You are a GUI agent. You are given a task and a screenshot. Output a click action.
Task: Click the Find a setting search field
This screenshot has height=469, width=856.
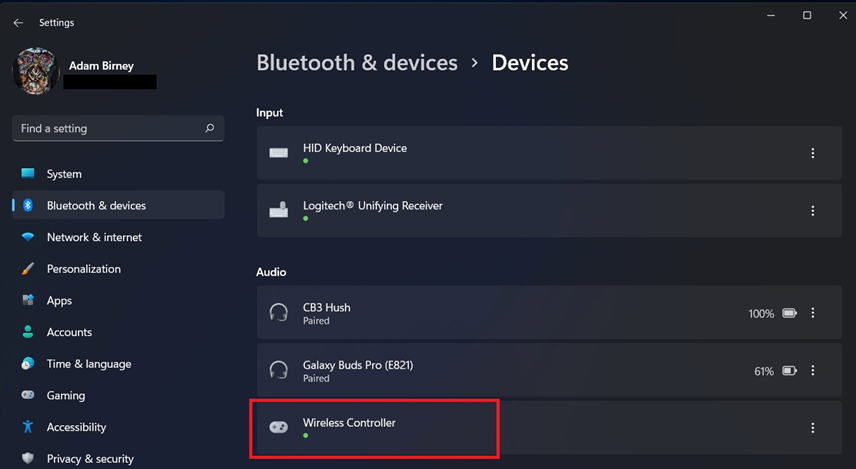point(118,128)
